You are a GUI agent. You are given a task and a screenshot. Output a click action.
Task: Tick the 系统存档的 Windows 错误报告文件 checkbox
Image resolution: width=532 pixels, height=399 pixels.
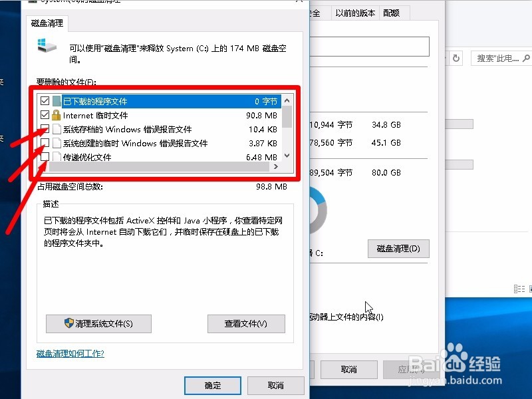45,129
